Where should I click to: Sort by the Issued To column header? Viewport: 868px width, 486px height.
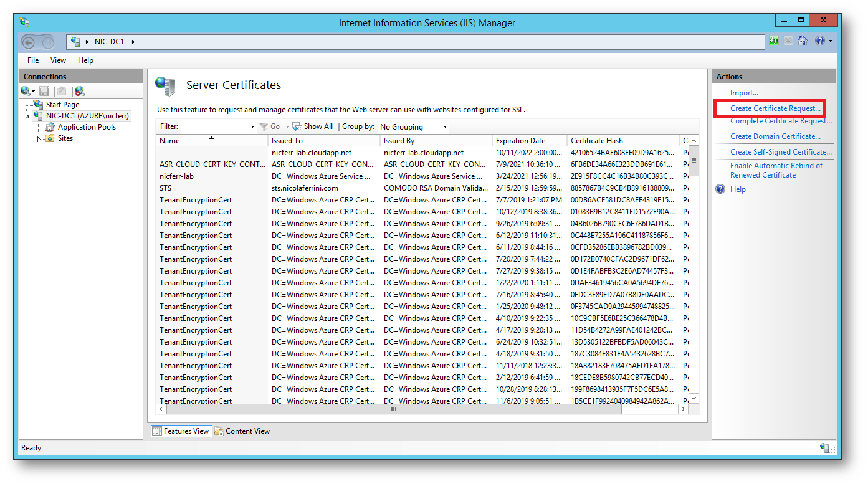tap(324, 141)
